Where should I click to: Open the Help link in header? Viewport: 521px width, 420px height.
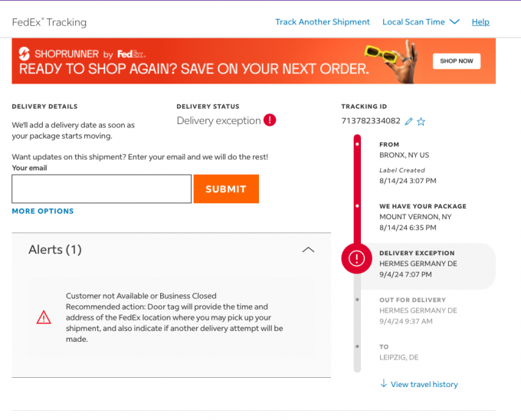pyautogui.click(x=480, y=22)
